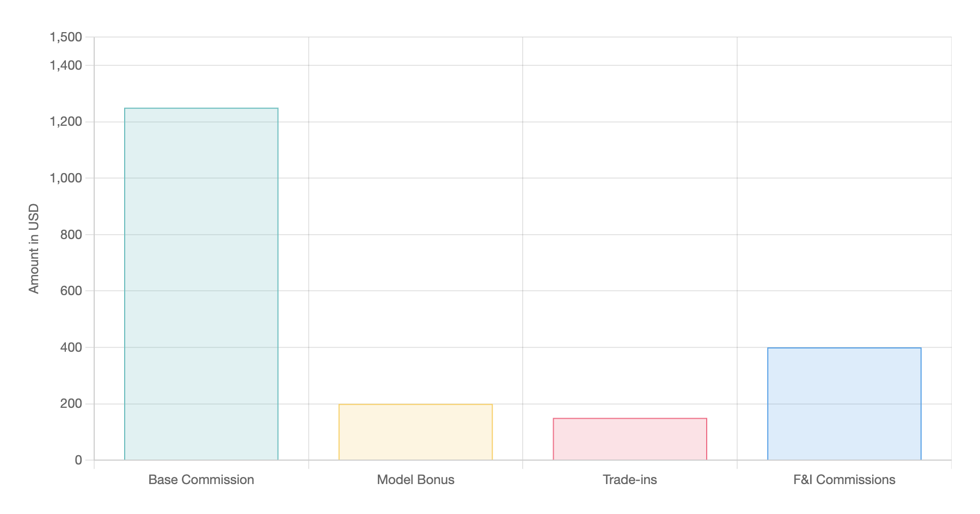Select the yellow Model Bonus bar
Screen dimensions: 980x514
(415, 432)
